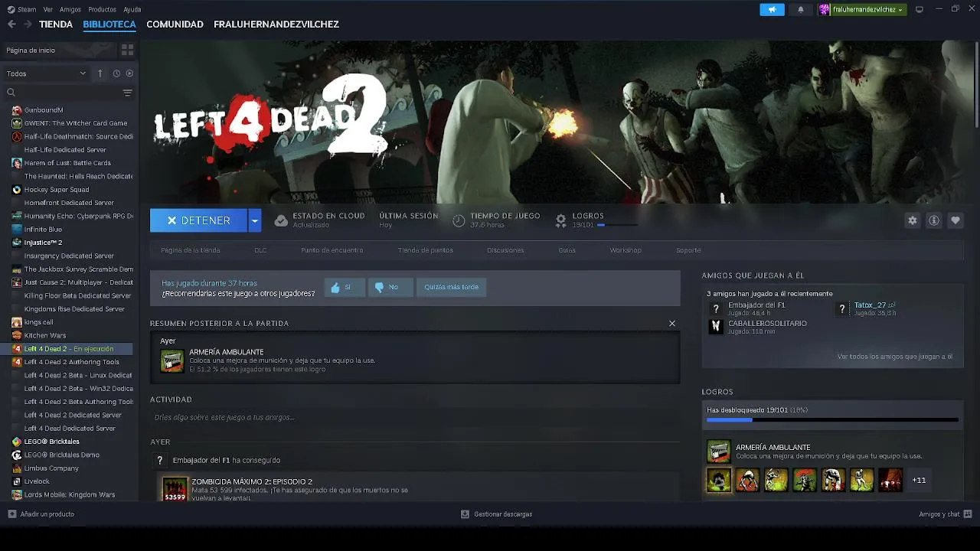Choose Quizás más tarde

(451, 287)
